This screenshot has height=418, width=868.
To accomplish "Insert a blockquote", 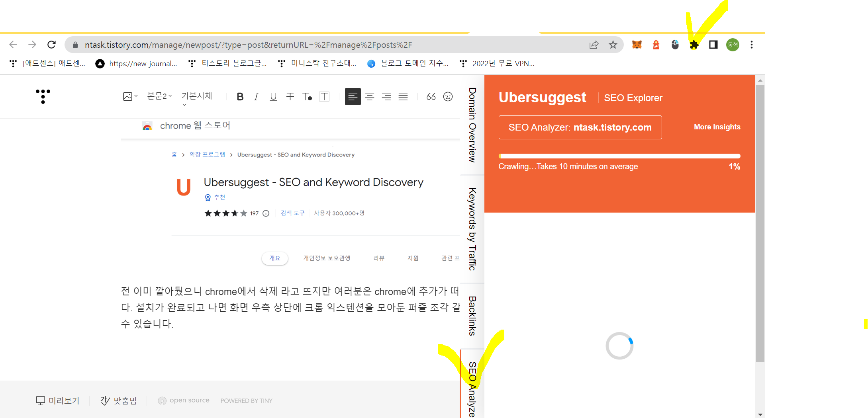I will 431,96.
